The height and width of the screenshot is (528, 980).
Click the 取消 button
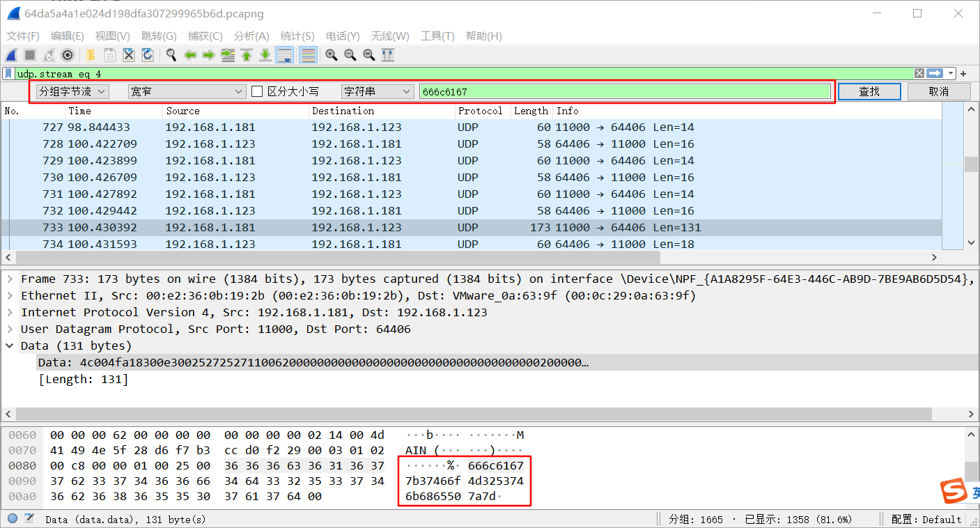tap(939, 91)
